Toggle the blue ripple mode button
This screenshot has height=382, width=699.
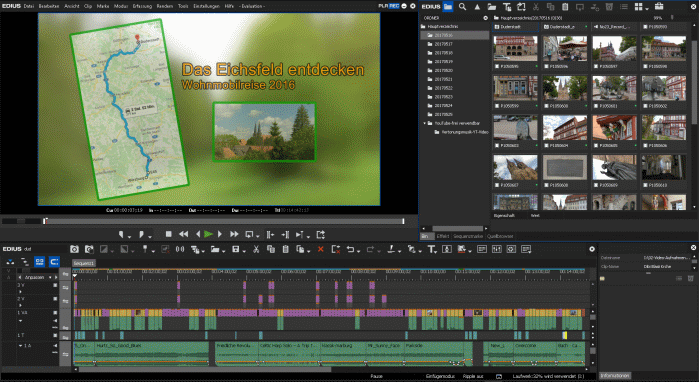pyautogui.click(x=54, y=262)
